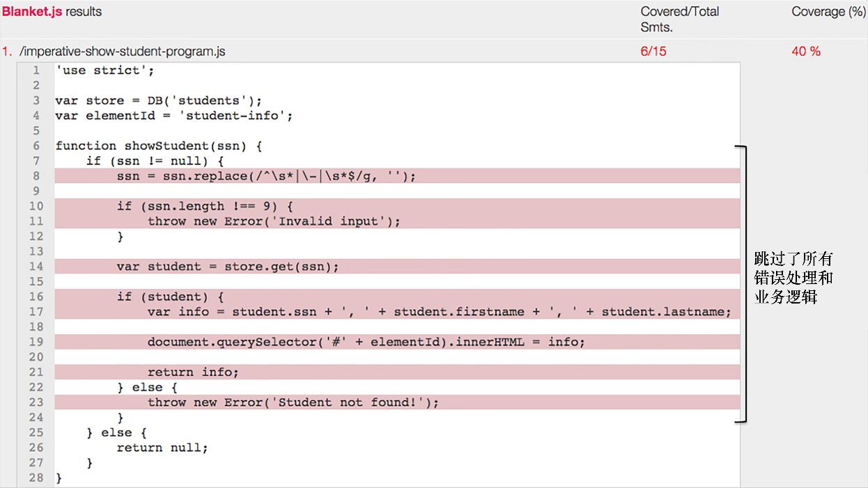Image resolution: width=868 pixels, height=488 pixels.
Task: Click the 'return null;' code line
Action: 162,448
